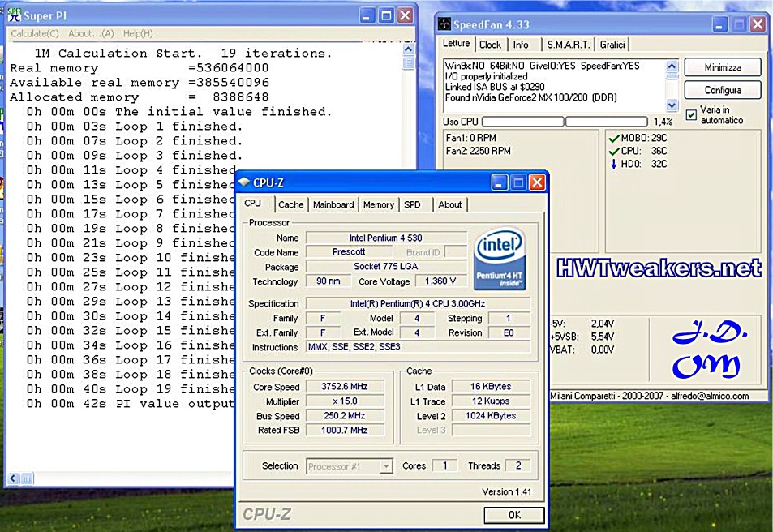Click the Instructions field MMX, SSE, SSE2, SSE3
Image resolution: width=773 pixels, height=532 pixels.
click(418, 346)
